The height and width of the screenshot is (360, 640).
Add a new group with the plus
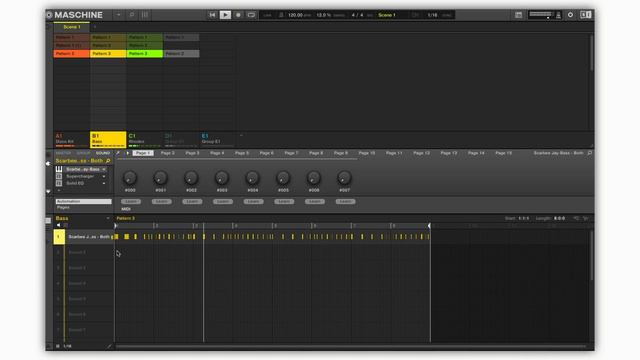click(241, 136)
